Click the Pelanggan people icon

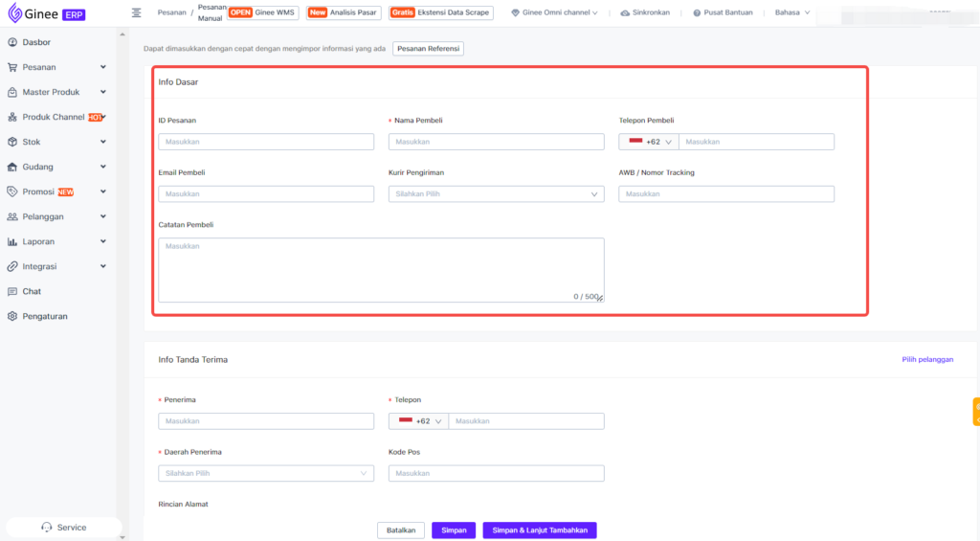(12, 216)
